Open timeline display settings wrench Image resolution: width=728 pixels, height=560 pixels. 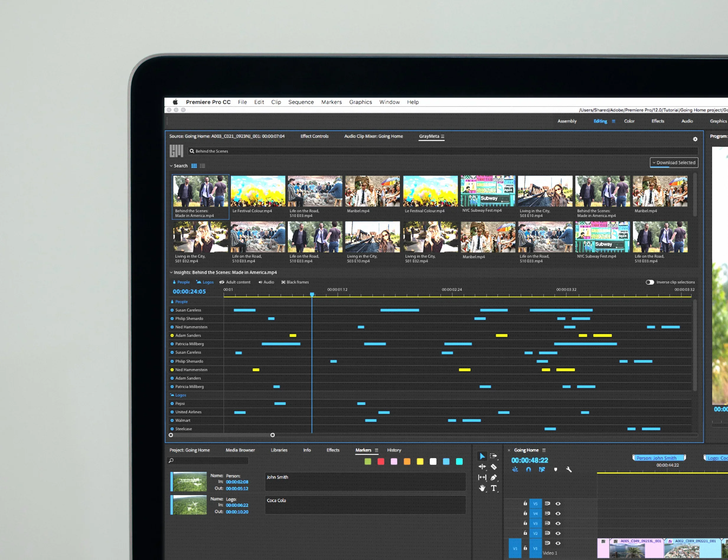coord(569,469)
